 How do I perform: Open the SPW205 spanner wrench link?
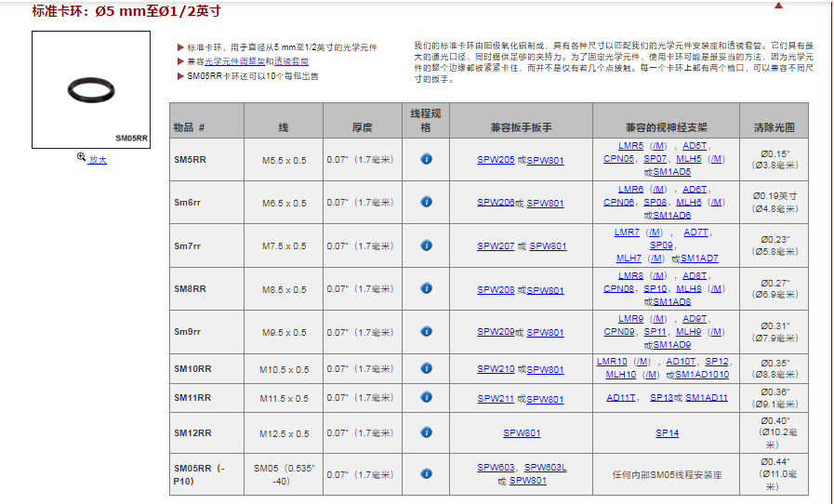point(496,160)
